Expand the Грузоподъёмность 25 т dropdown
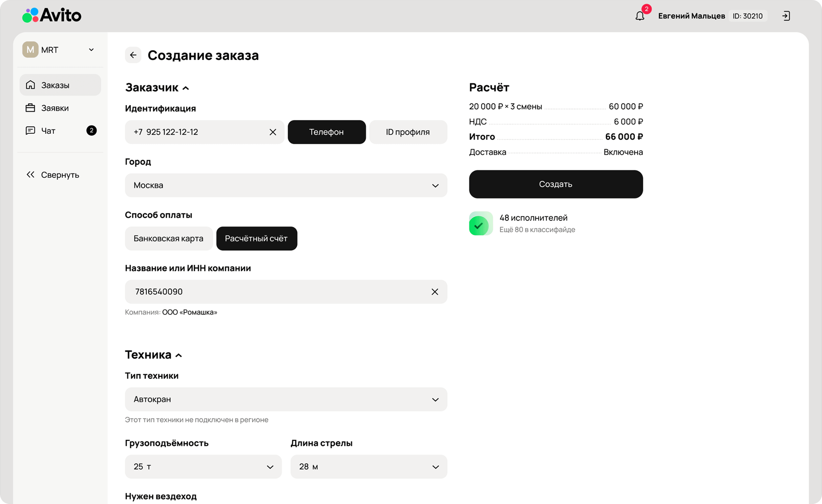This screenshot has width=822, height=504. pyautogui.click(x=203, y=467)
